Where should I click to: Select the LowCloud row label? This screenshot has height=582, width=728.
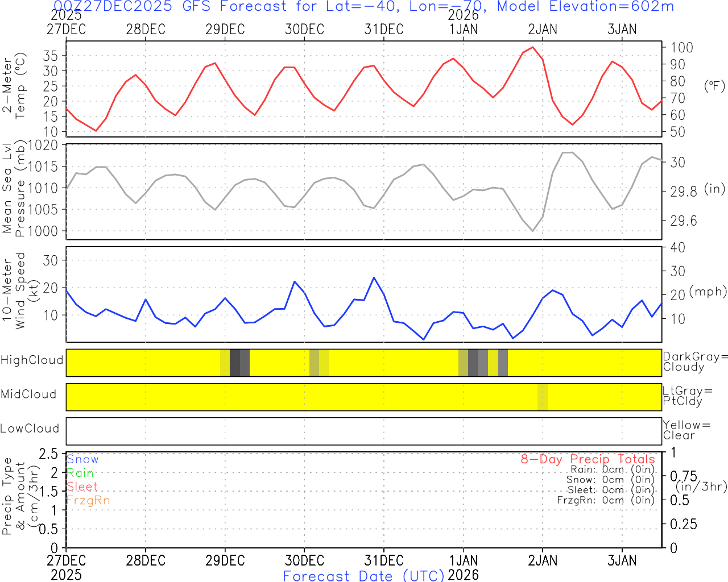[30, 429]
